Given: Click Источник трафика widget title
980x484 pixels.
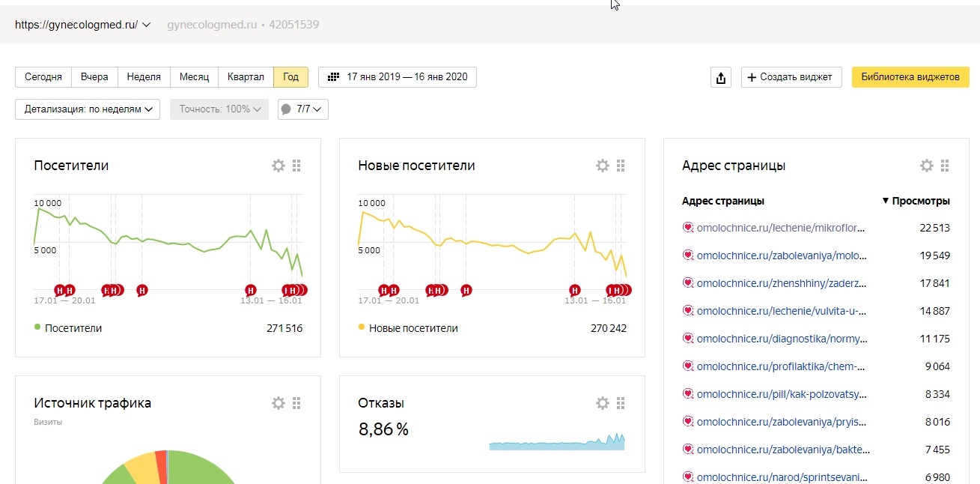Looking at the screenshot, I should pyautogui.click(x=93, y=403).
